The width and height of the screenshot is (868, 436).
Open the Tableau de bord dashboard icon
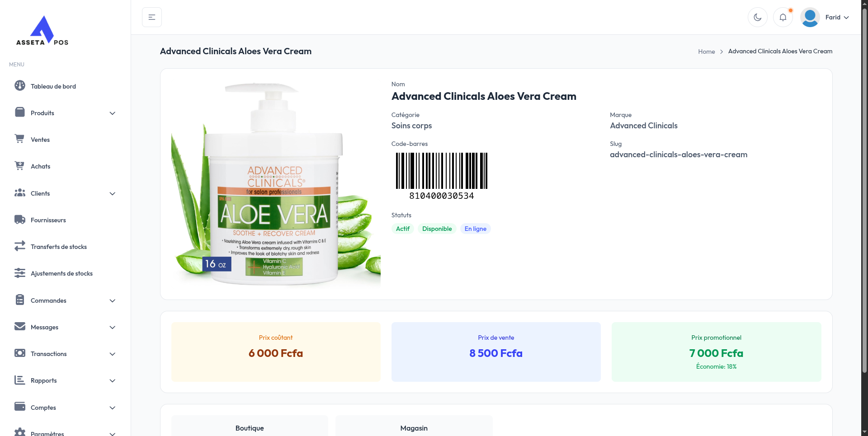coord(20,85)
